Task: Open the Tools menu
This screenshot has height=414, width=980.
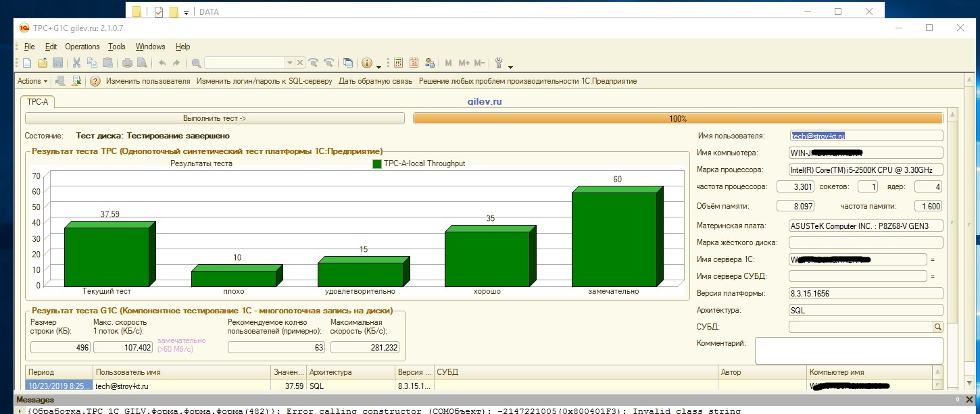Action: [x=117, y=47]
